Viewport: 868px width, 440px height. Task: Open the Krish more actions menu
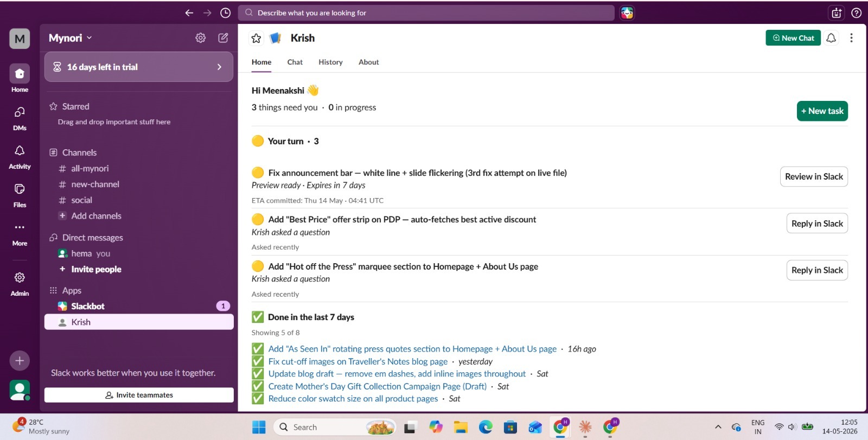click(851, 38)
